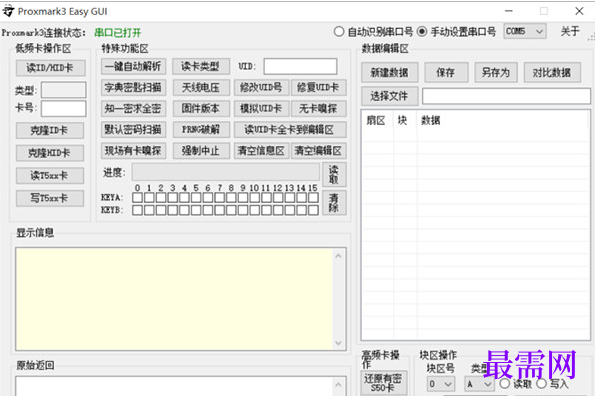The height and width of the screenshot is (396, 595).
Task: Focus the 类型 type field
Action: [63, 90]
